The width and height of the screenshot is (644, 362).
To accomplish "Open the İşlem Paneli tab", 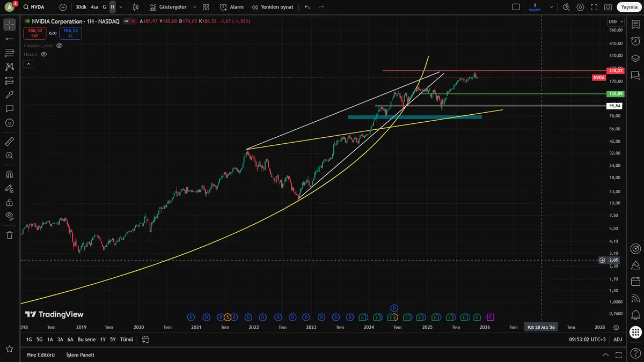I will [80, 354].
